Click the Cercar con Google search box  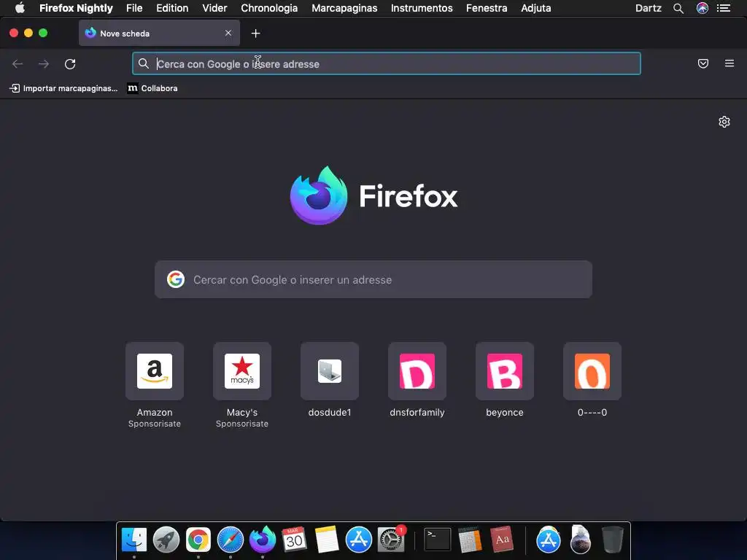pos(373,279)
